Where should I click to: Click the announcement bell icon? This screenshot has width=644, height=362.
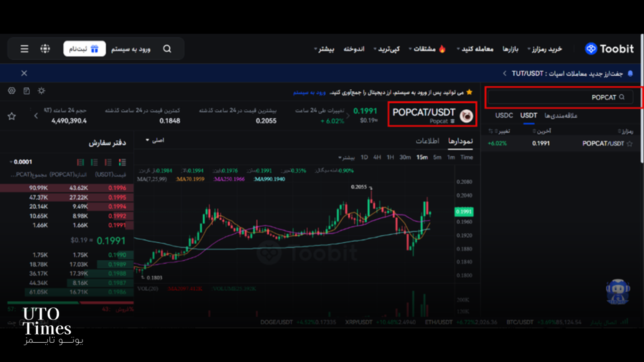(630, 74)
